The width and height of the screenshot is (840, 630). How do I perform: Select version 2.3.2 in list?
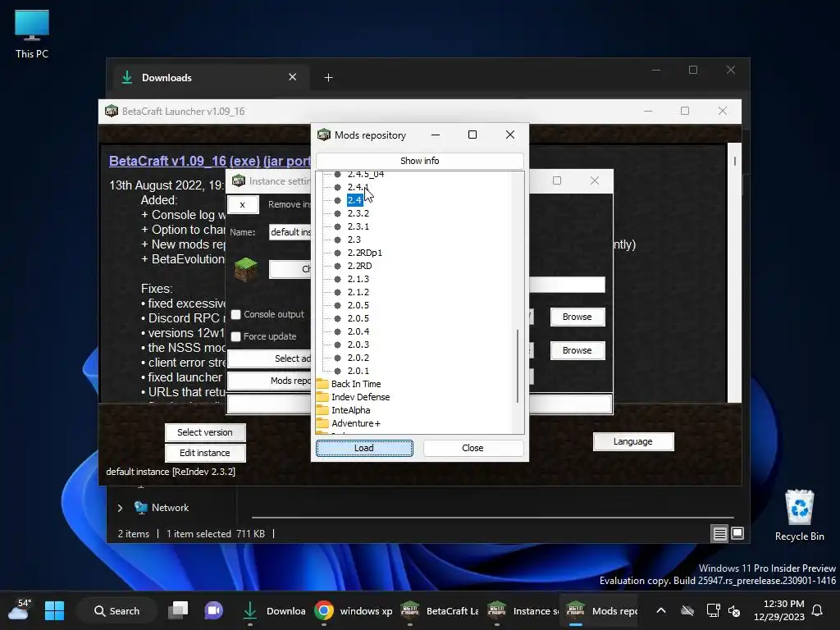tap(358, 213)
